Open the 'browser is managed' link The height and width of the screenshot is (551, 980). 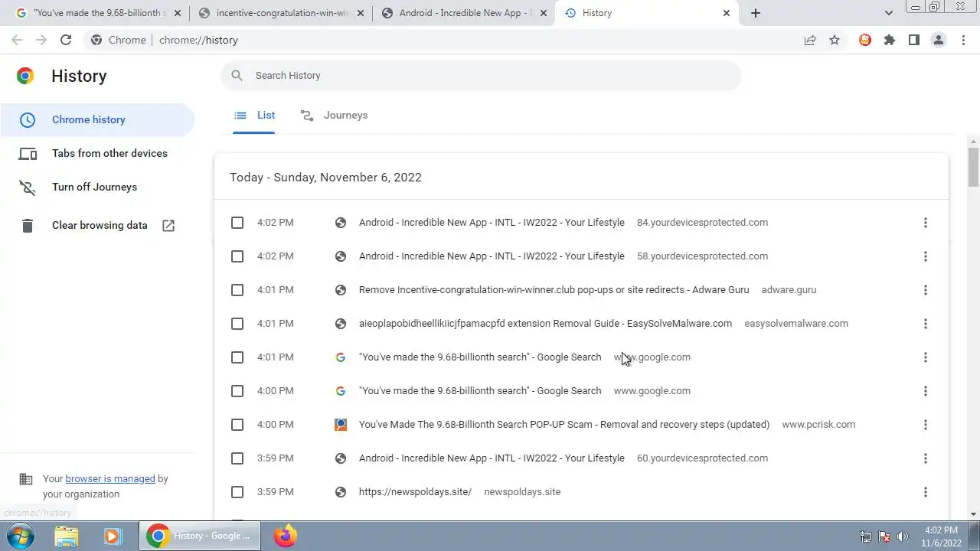tap(110, 479)
